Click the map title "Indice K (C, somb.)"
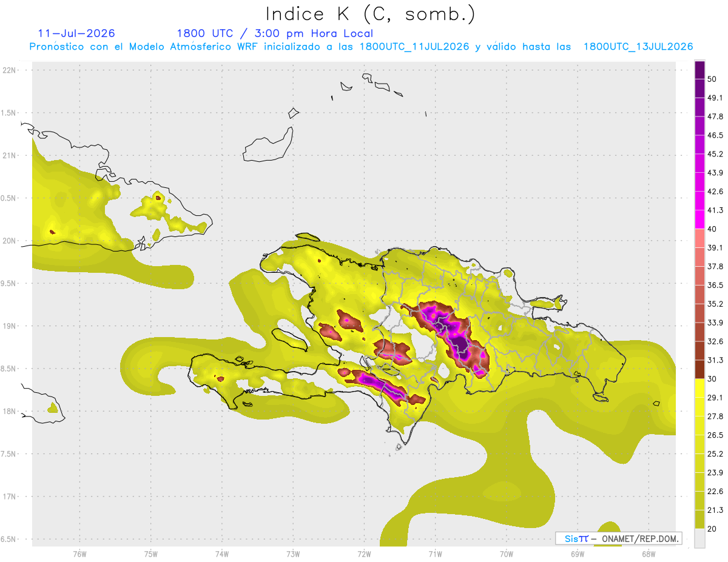 coord(370,14)
